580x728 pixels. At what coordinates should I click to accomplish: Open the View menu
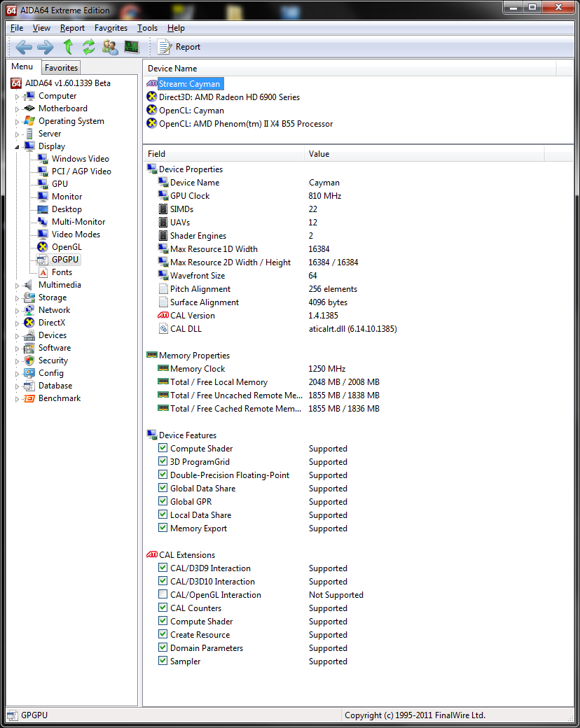[x=41, y=28]
